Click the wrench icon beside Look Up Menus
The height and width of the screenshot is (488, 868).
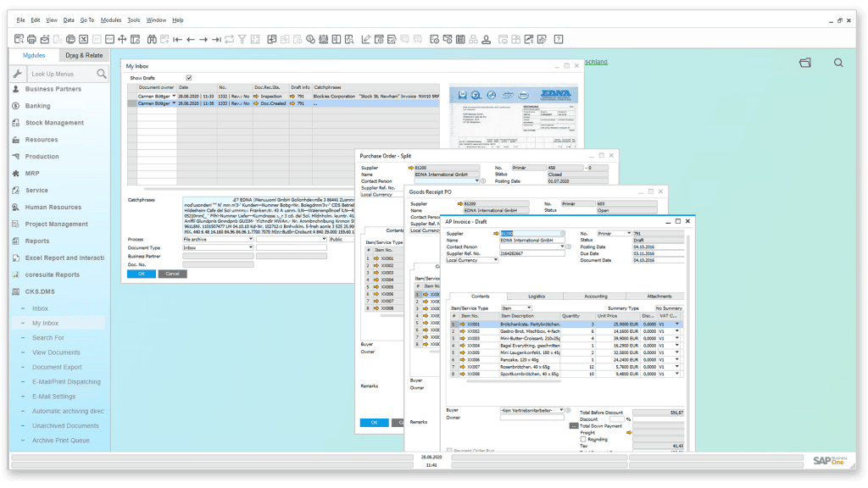pyautogui.click(x=18, y=74)
